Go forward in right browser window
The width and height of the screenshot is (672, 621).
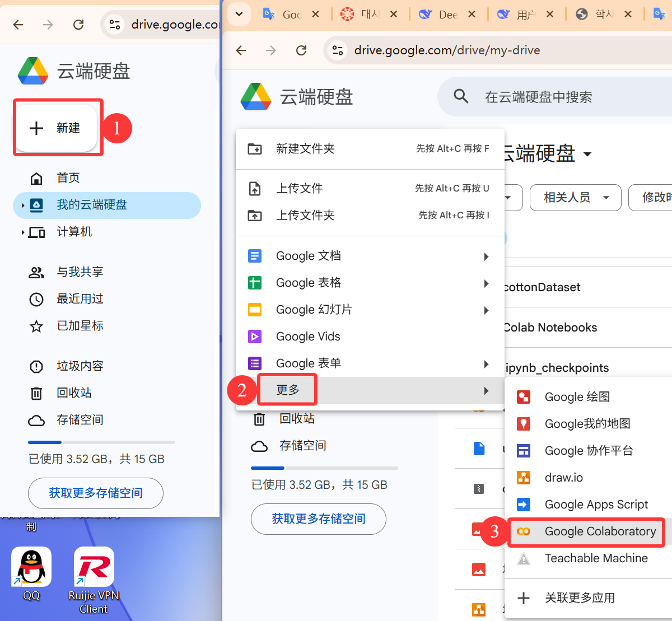271,50
